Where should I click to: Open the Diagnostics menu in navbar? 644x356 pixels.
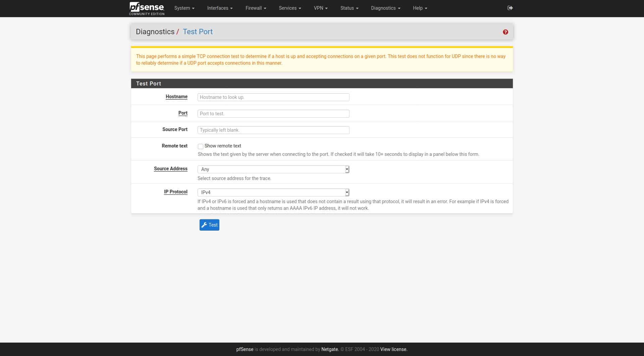coord(385,8)
